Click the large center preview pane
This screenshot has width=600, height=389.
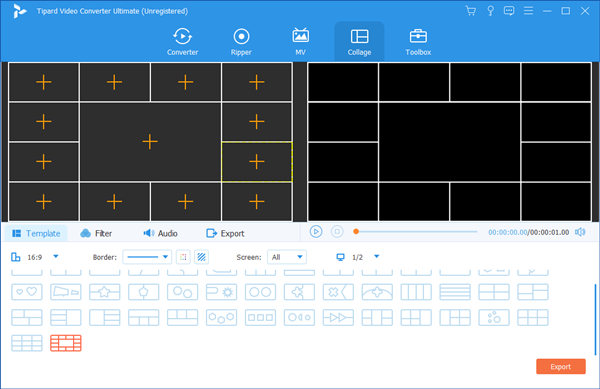[450, 142]
